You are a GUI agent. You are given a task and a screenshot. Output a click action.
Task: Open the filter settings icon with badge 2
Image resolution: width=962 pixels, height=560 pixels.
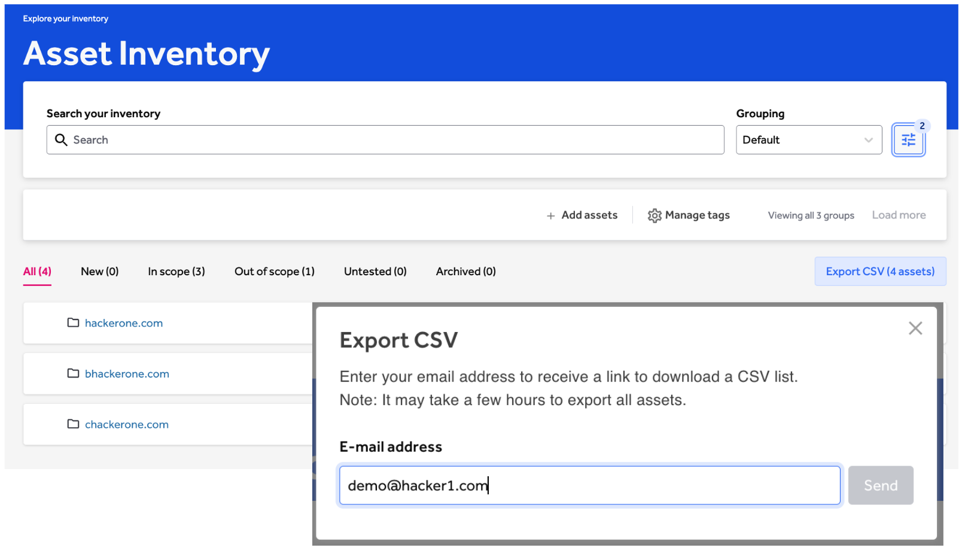click(x=908, y=140)
